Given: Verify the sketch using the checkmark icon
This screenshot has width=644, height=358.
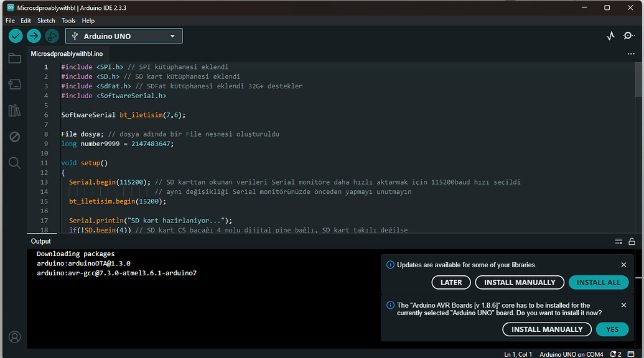Looking at the screenshot, I should point(15,36).
